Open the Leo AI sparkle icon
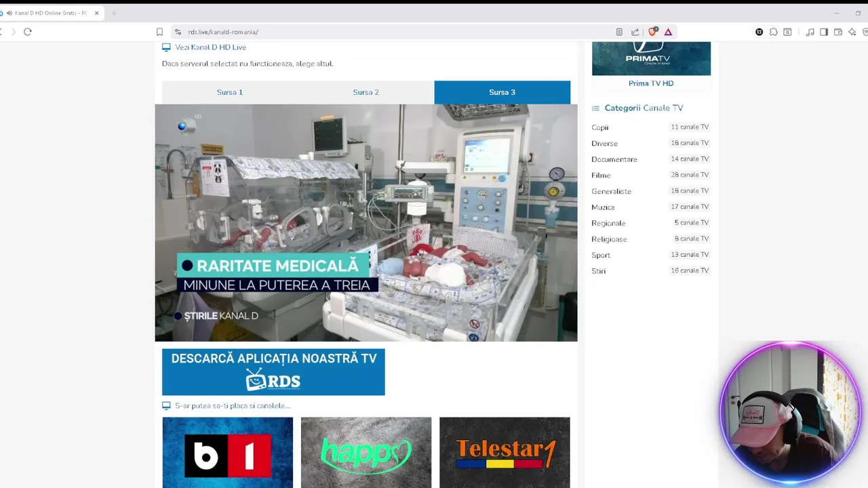This screenshot has width=868, height=488. coord(852,32)
